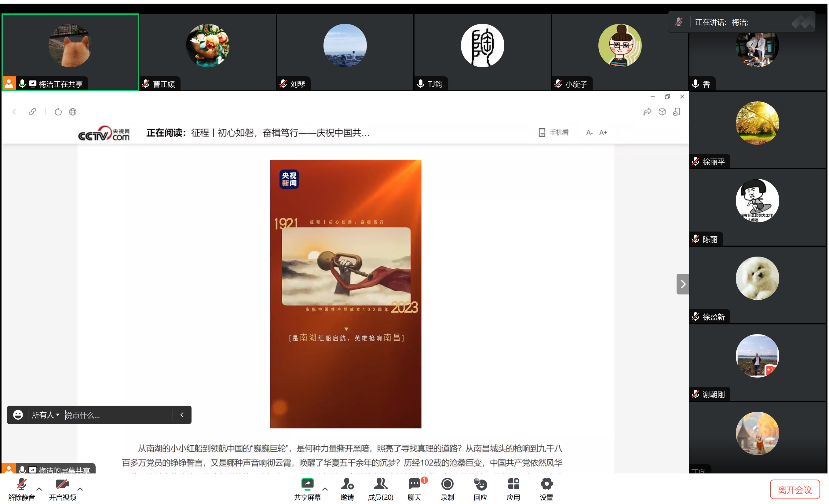Click the copy link icon in browser toolbar

32,112
